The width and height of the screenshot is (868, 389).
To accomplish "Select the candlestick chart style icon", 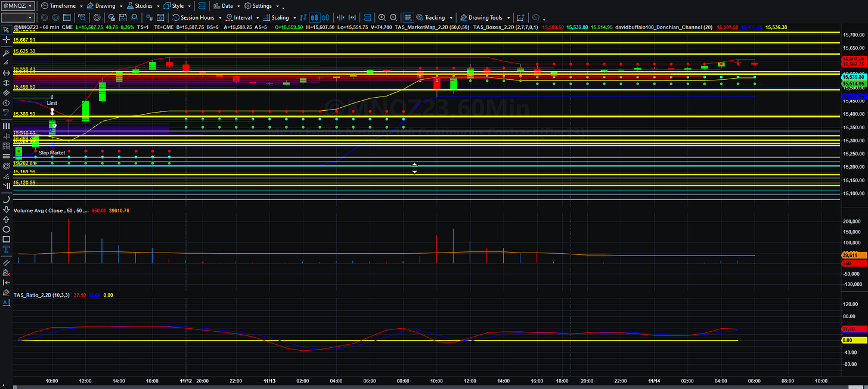I will pos(315,18).
